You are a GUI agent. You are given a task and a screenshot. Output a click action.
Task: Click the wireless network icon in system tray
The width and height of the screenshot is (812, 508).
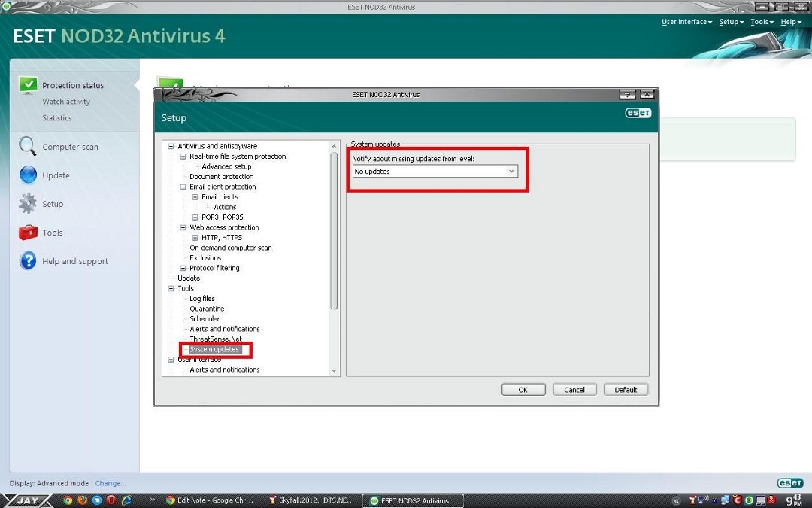703,500
